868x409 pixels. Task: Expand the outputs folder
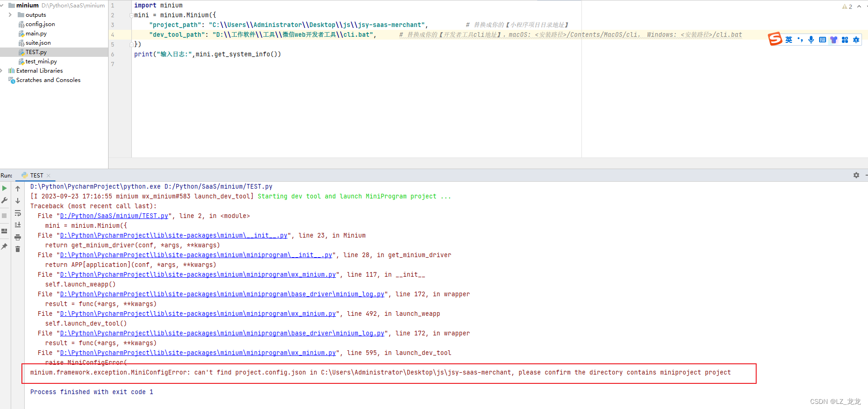point(10,15)
